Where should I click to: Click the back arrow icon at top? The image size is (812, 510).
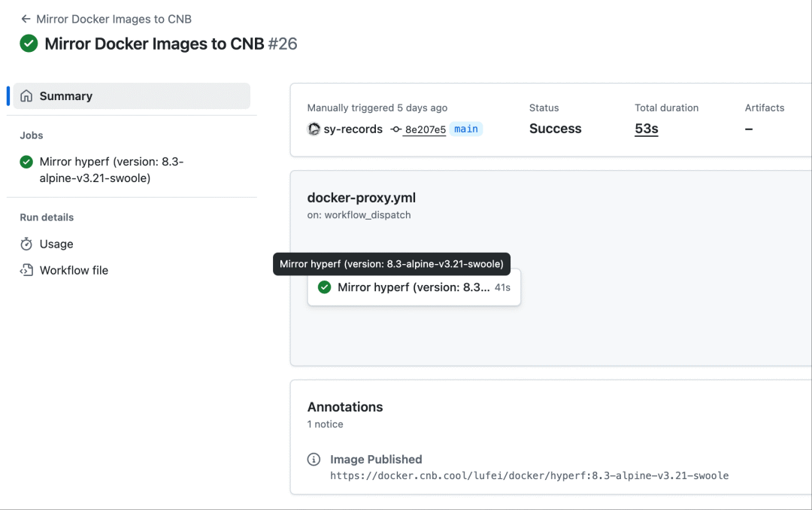26,19
